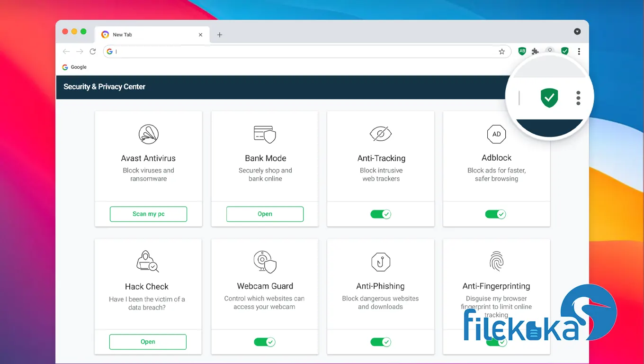Viewport: 644px width, 364px height.
Task: Click the Anti-Phishing hook icon
Action: click(x=381, y=262)
